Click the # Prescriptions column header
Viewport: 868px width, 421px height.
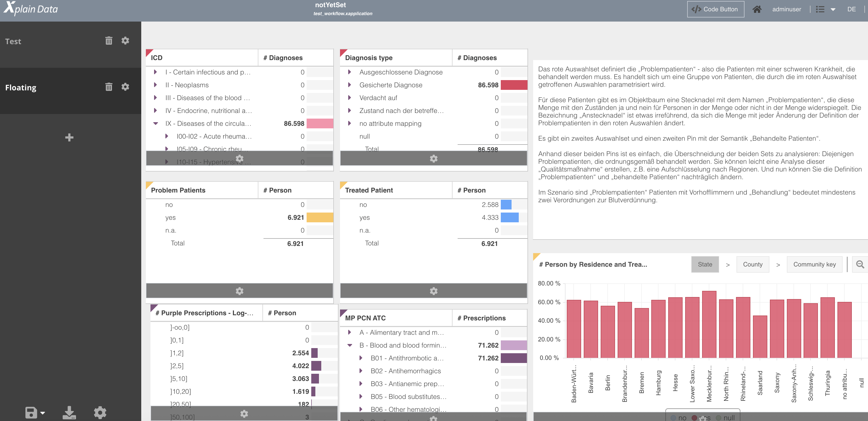[489, 318]
